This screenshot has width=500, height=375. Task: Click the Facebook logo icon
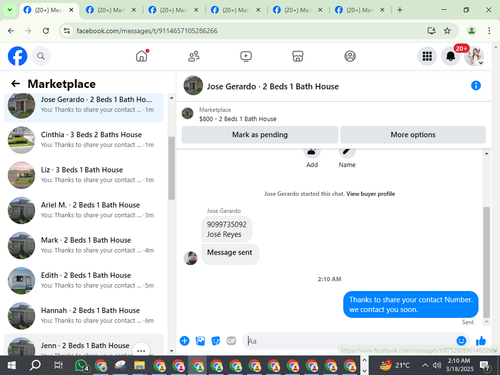coord(17,56)
